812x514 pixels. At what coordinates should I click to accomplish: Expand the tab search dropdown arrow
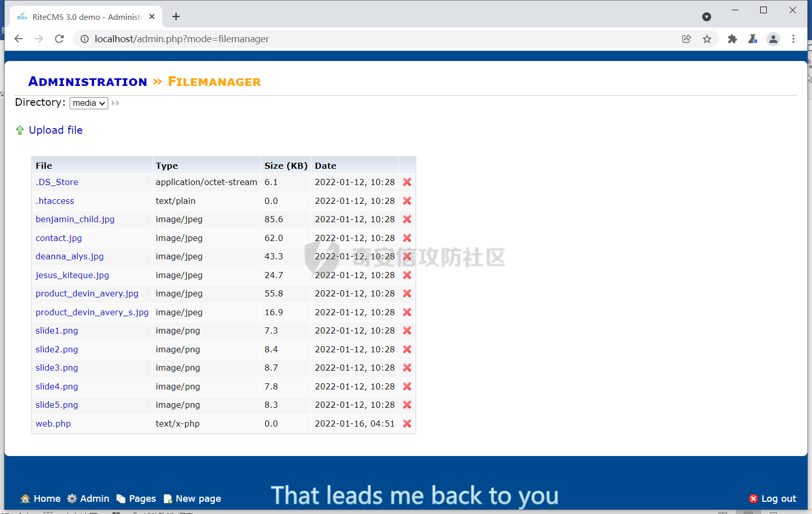click(x=706, y=17)
